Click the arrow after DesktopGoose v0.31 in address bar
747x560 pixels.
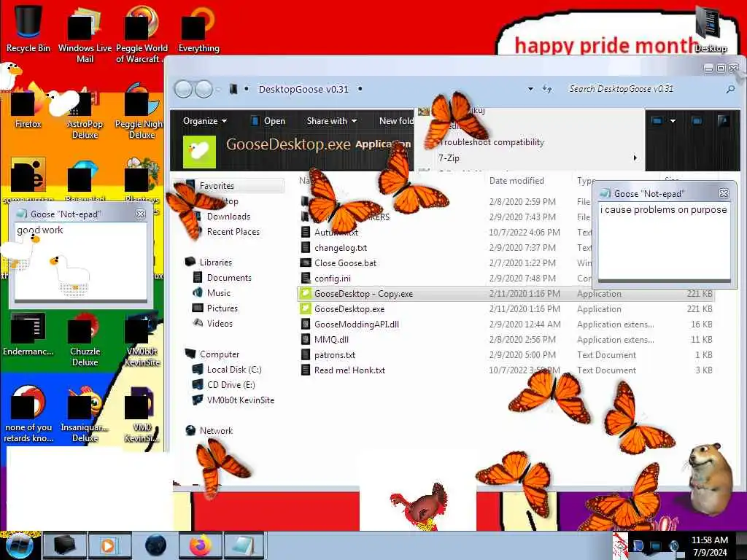click(360, 89)
